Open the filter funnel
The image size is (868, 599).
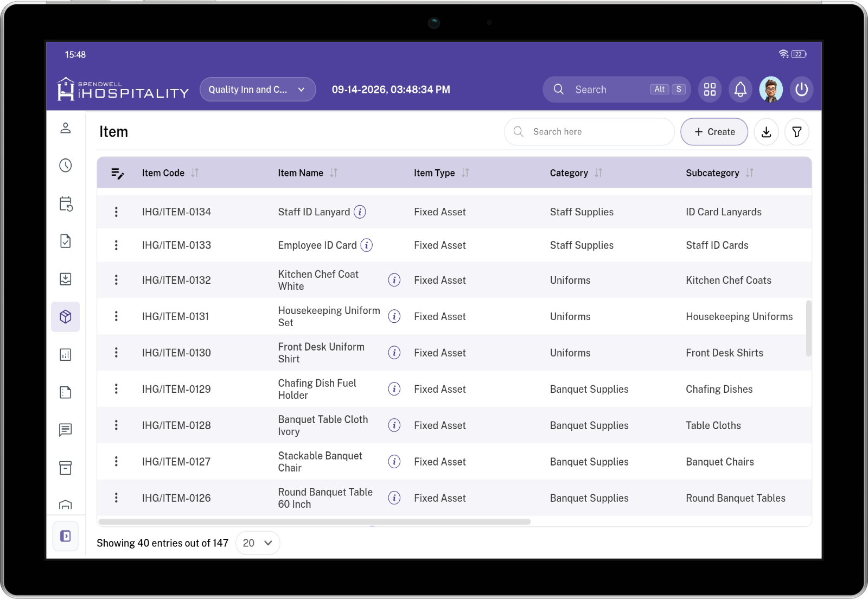(797, 132)
